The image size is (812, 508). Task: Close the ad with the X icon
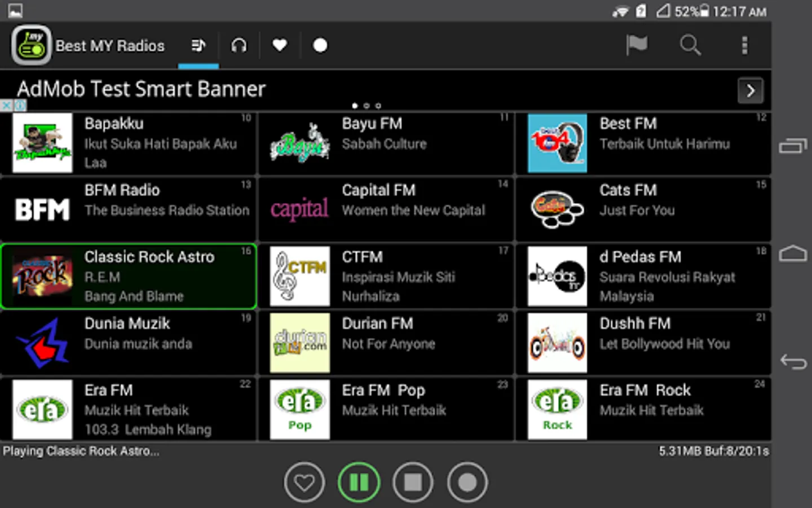click(x=6, y=106)
